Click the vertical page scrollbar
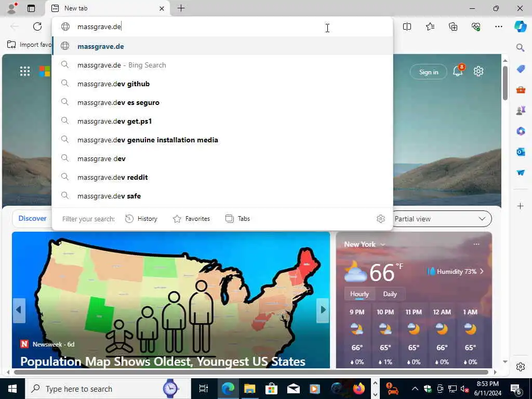 (x=505, y=83)
